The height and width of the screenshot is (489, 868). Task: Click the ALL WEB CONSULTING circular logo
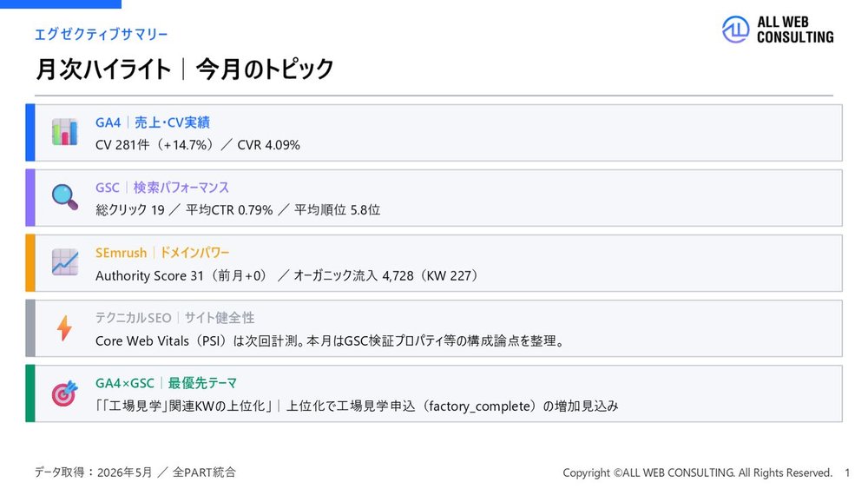(736, 30)
